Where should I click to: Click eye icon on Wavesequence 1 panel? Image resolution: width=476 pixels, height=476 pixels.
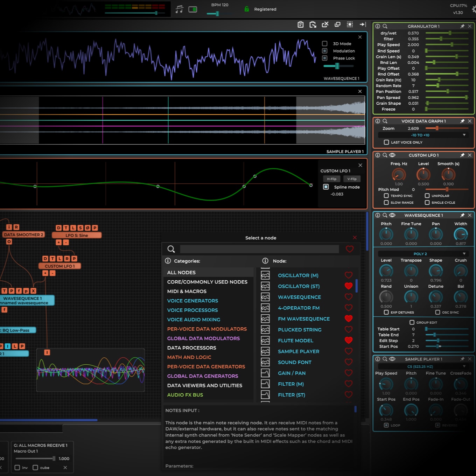pyautogui.click(x=392, y=215)
